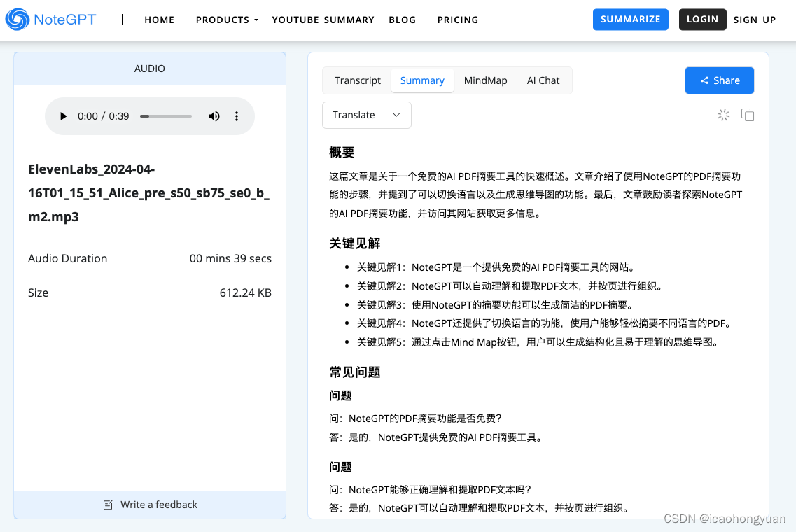Image resolution: width=796 pixels, height=532 pixels.
Task: Open the Pricing page
Action: (458, 20)
